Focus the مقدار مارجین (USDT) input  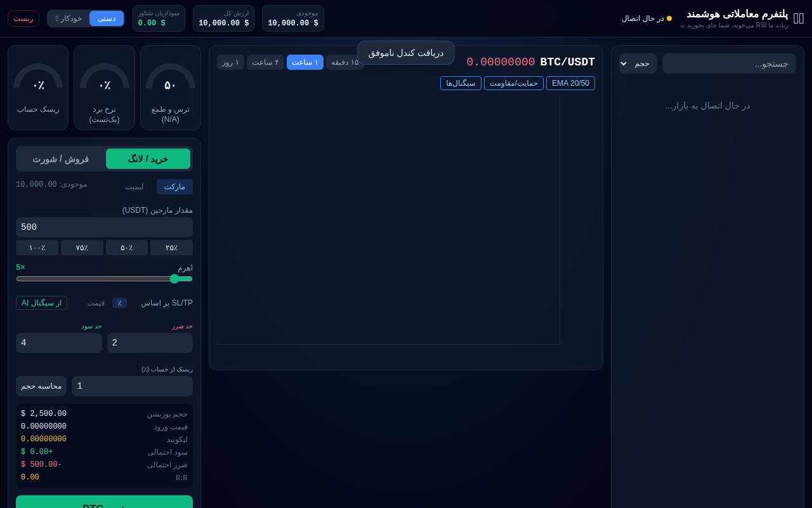pos(104,227)
